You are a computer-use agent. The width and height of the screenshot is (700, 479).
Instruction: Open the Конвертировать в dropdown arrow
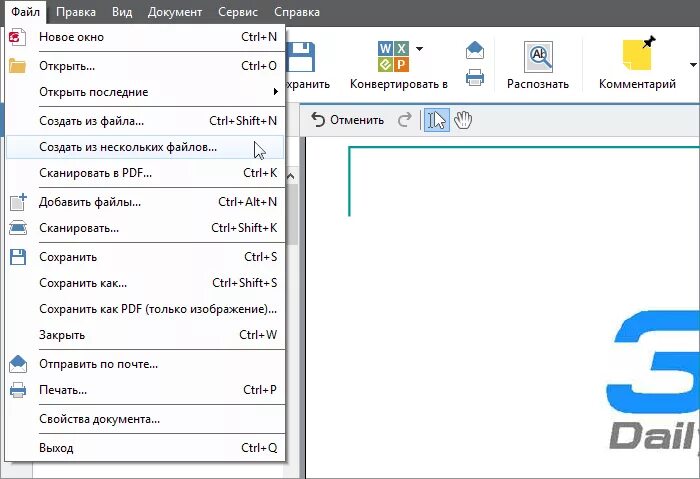(420, 49)
